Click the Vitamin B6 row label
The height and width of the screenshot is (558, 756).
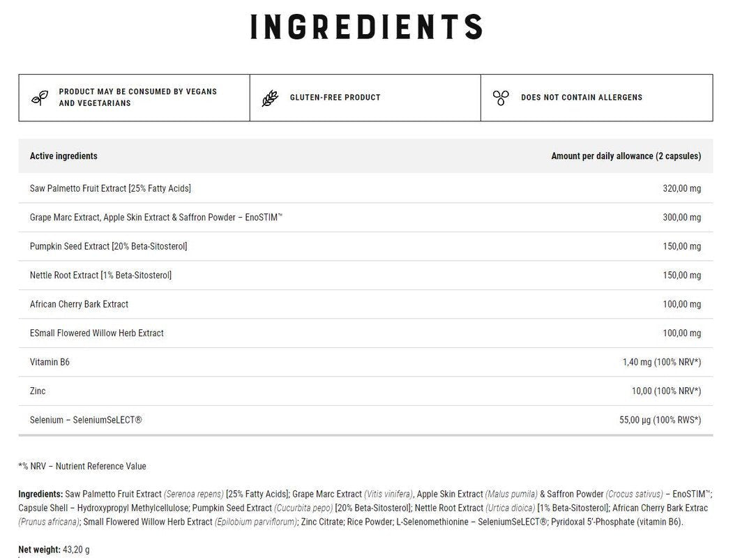(50, 363)
